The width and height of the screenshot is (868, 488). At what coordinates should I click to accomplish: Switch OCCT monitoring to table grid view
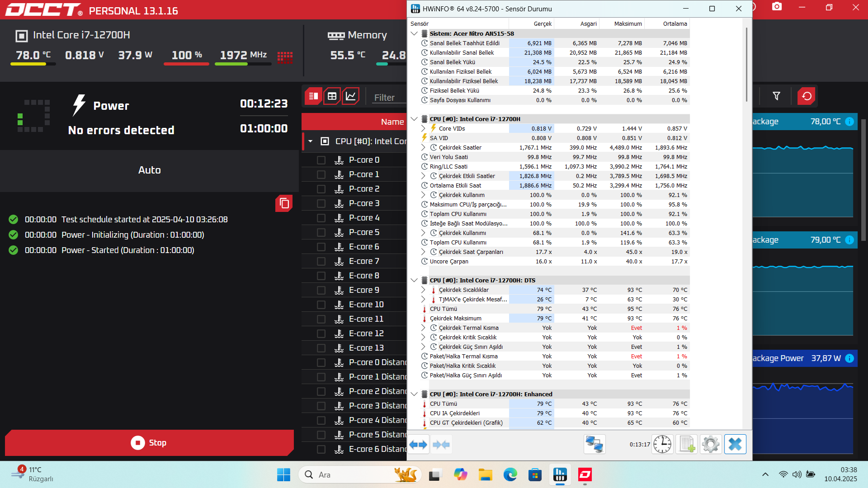pyautogui.click(x=332, y=96)
